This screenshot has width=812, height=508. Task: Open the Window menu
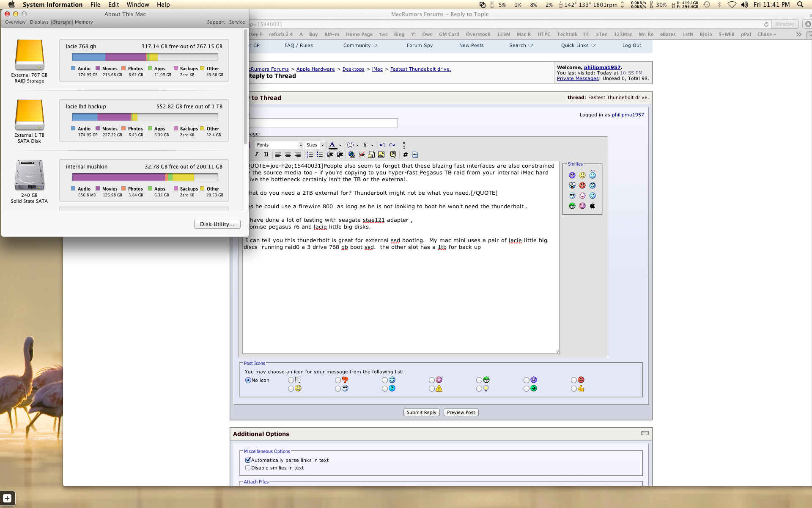click(x=138, y=5)
